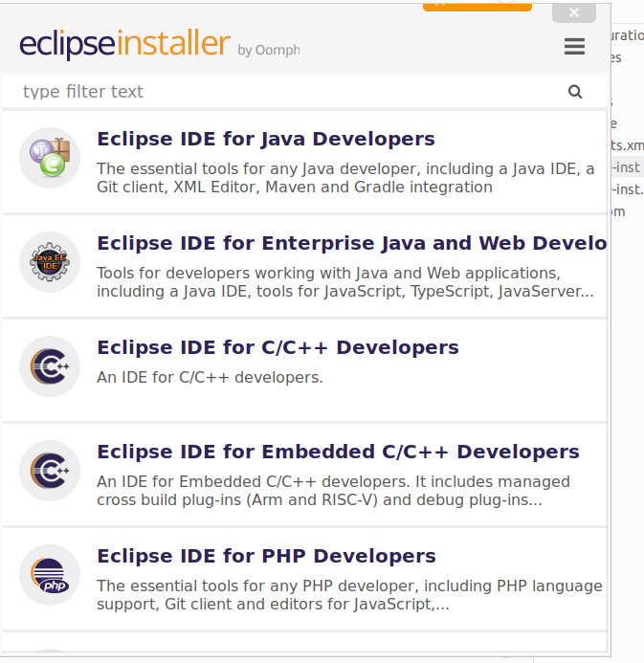Select Eclipse IDE for C/C++ Developers title
The width and height of the screenshot is (644, 663).
[278, 347]
